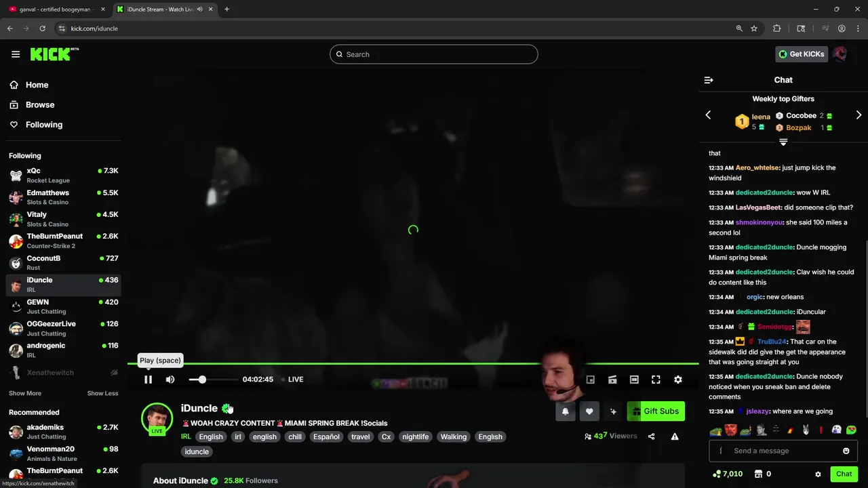This screenshot has width=868, height=488.
Task: Open the user profile avatar menu
Action: (840, 54)
